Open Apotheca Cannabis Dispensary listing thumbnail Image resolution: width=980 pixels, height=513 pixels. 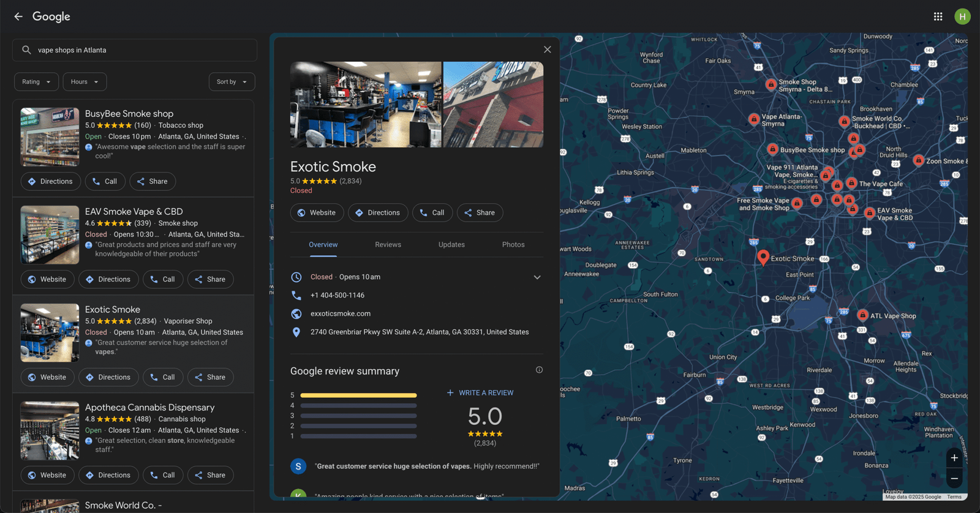[x=50, y=431]
